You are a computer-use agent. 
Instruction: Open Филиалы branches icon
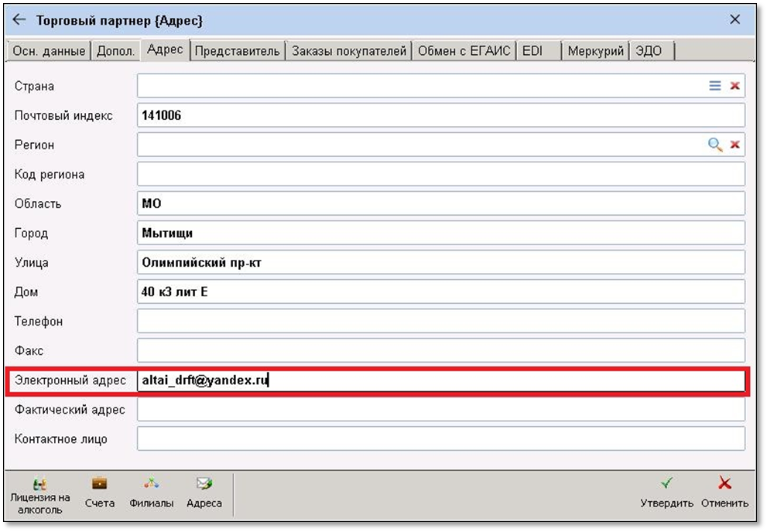151,493
